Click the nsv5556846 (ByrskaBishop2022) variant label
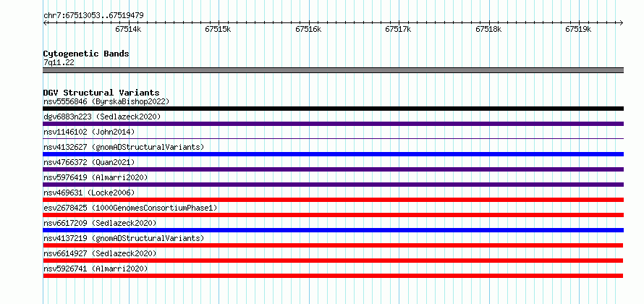 [x=106, y=101]
